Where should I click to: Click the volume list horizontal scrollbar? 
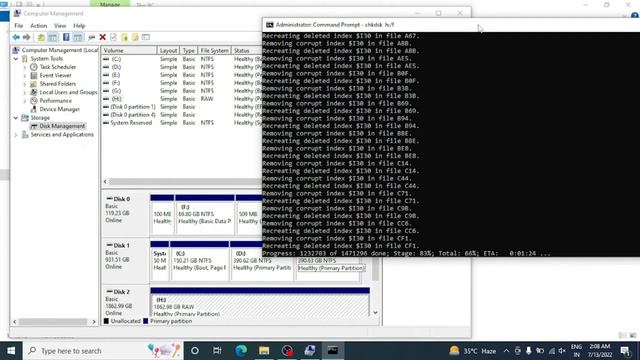(x=184, y=182)
